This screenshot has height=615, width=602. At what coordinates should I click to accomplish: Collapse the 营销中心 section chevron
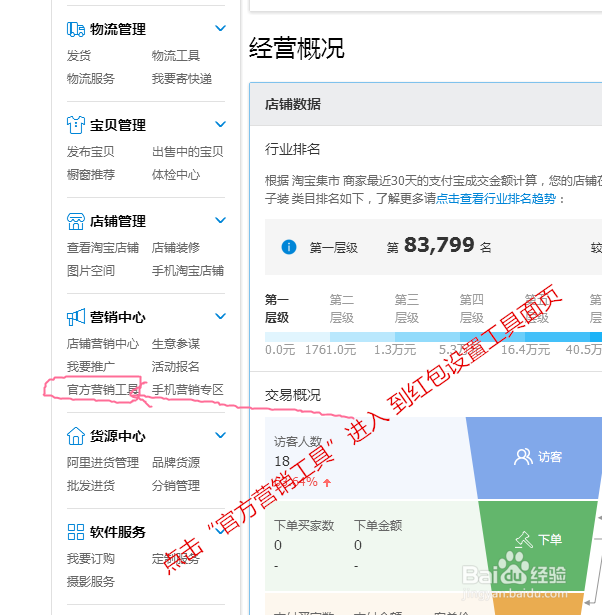pos(220,316)
